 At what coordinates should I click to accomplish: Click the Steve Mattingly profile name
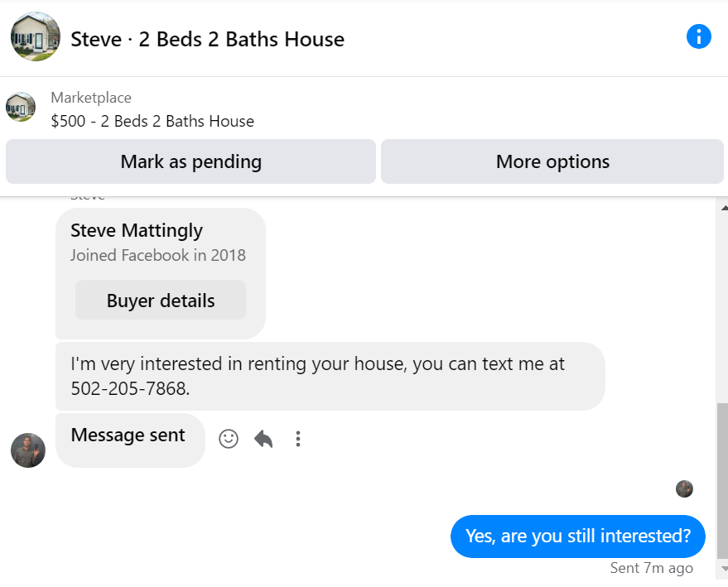point(137,230)
